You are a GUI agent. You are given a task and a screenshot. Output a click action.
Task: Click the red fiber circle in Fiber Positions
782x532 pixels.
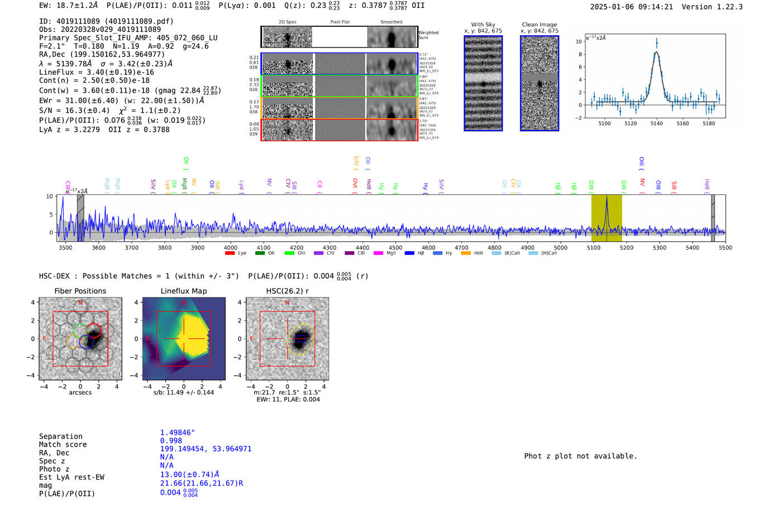(x=94, y=330)
